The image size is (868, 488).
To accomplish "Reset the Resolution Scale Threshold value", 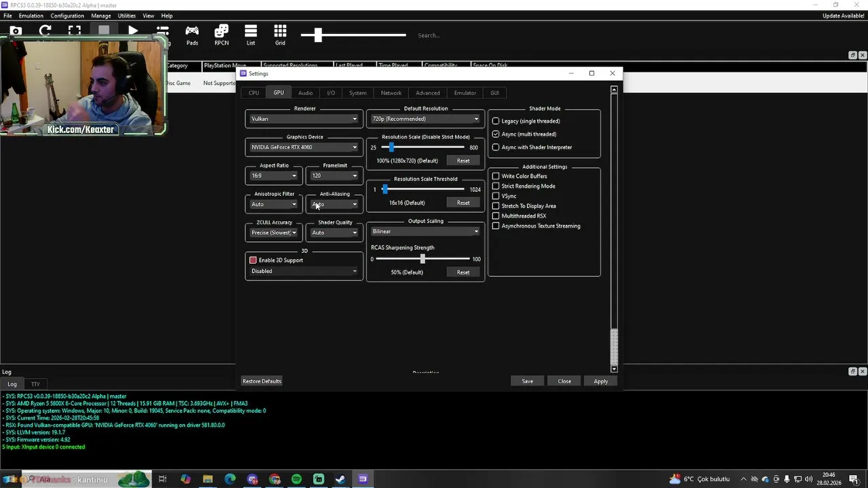I will [463, 203].
